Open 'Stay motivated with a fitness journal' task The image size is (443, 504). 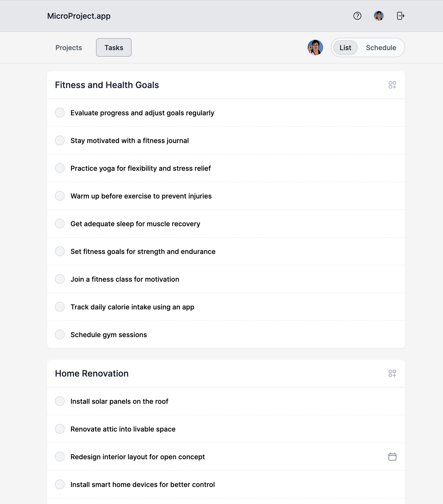[129, 141]
